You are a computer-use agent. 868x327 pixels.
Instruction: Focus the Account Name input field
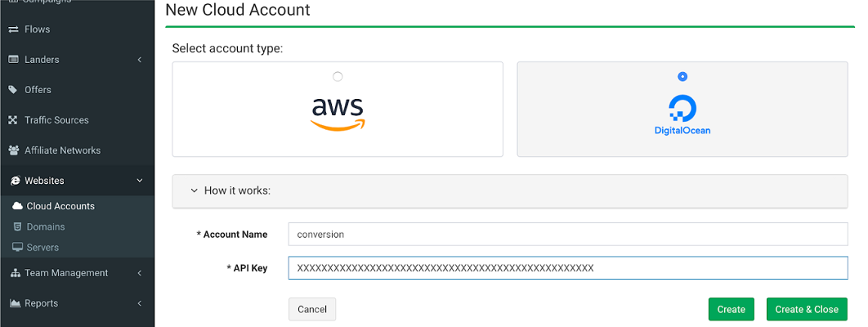point(568,234)
